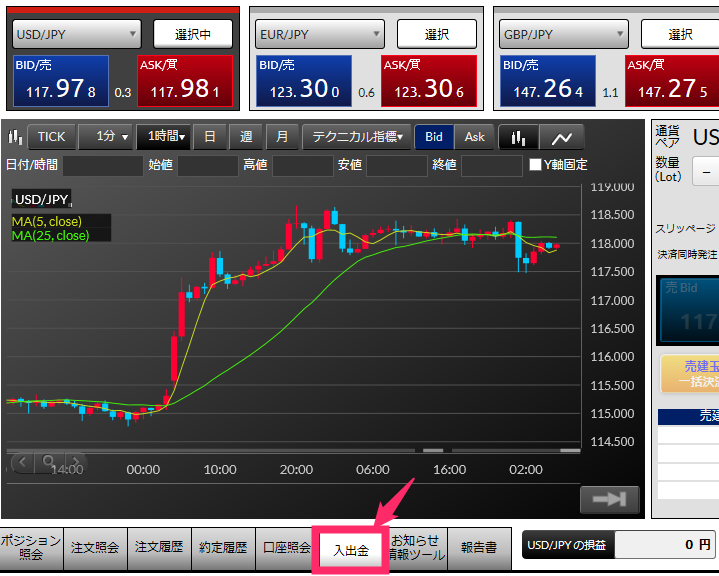This screenshot has height=576, width=719.
Task: Click EUR/JPY ASK/買 price 123.306
Action: point(429,81)
